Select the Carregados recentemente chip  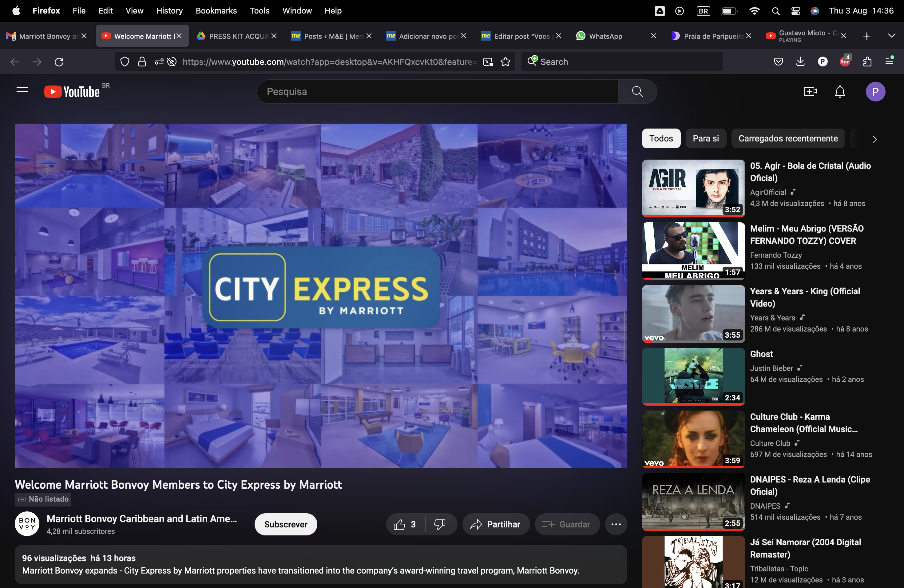click(x=788, y=139)
